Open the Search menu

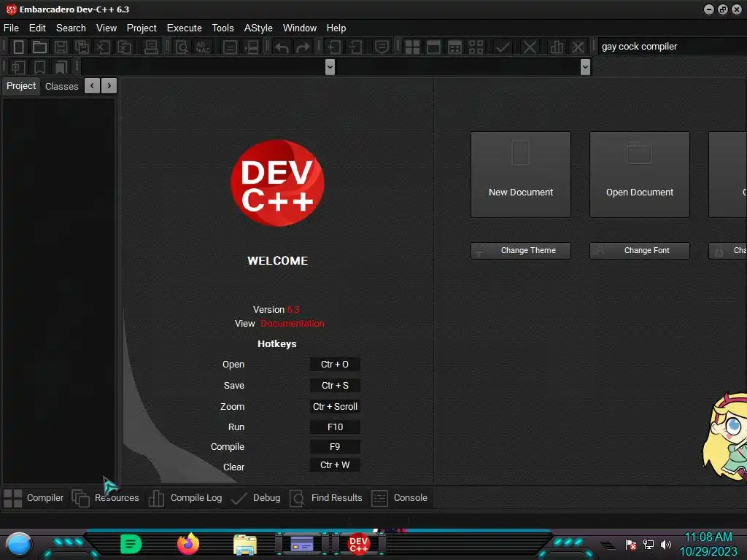click(x=71, y=28)
